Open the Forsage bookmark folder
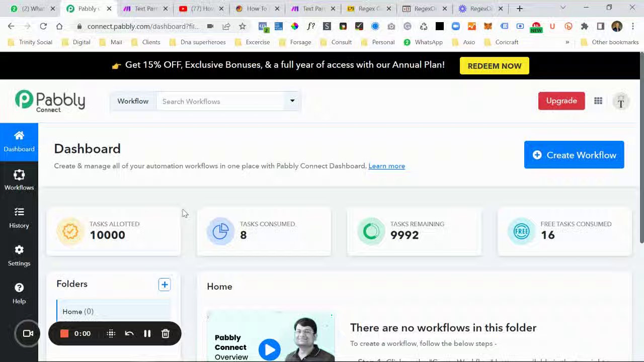The image size is (644, 362). pos(295,42)
